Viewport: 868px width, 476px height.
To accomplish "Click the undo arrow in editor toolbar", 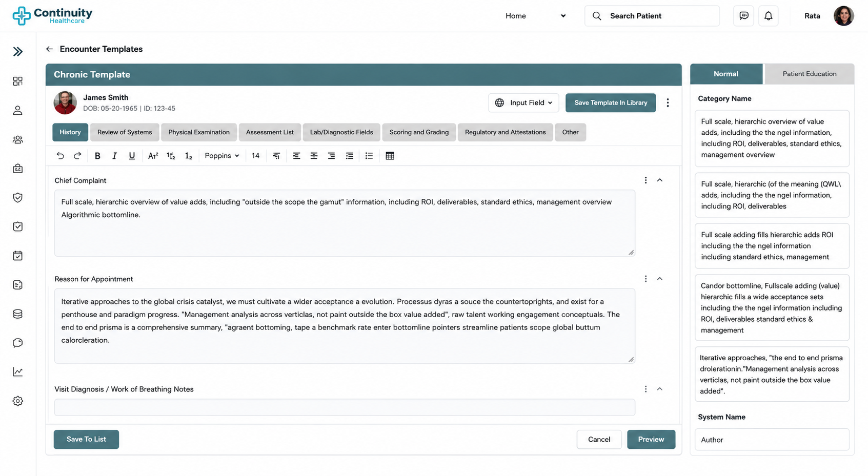I will pyautogui.click(x=60, y=156).
